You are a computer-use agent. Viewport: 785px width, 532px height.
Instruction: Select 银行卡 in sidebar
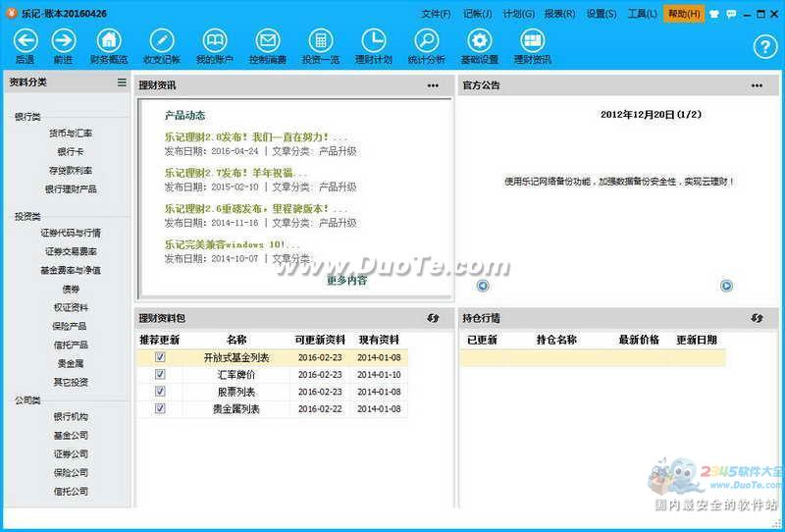71,152
